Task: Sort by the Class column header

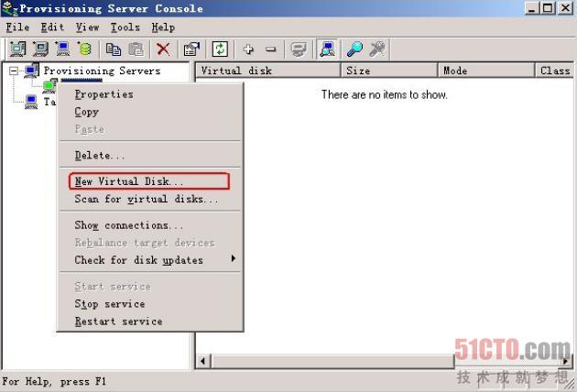Action: [554, 71]
